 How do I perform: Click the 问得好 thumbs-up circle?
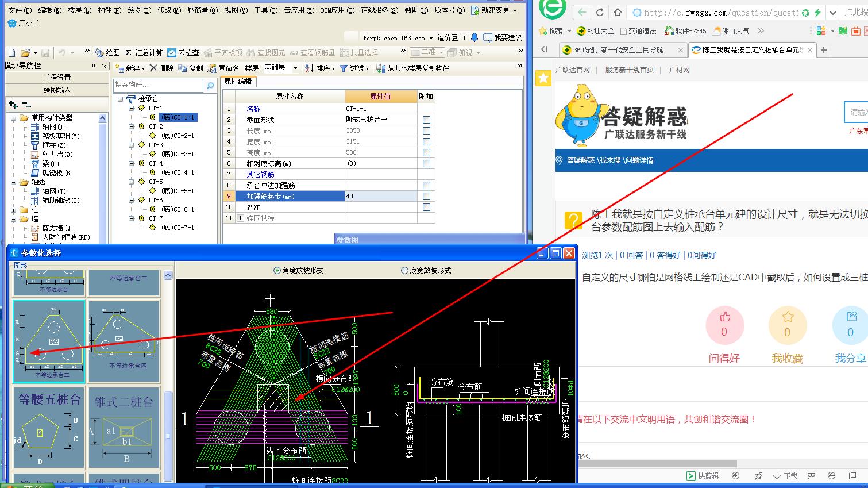[x=724, y=326]
